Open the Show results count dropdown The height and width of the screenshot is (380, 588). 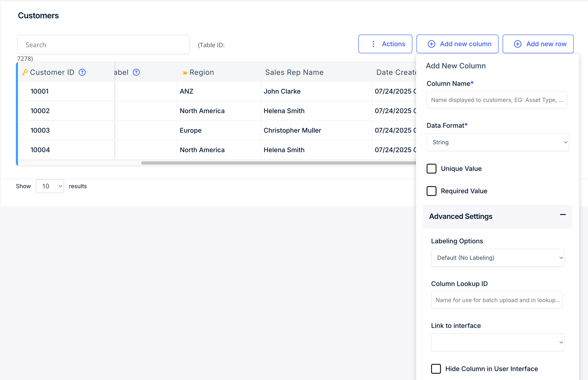[50, 186]
